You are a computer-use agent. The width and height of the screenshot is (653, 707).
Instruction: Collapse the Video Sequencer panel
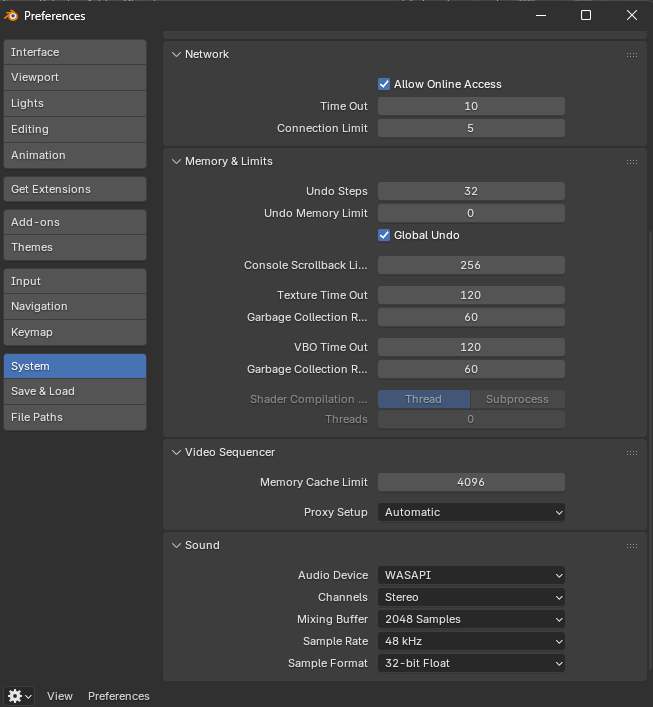click(x=176, y=452)
